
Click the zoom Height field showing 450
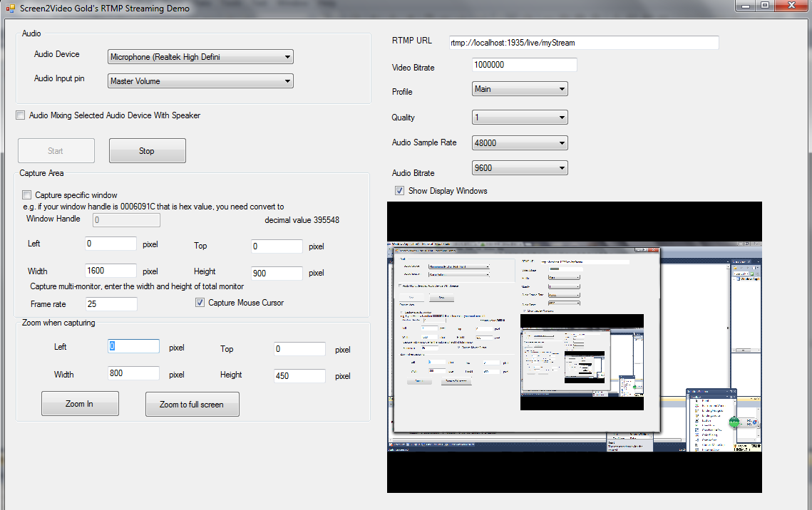pyautogui.click(x=299, y=375)
